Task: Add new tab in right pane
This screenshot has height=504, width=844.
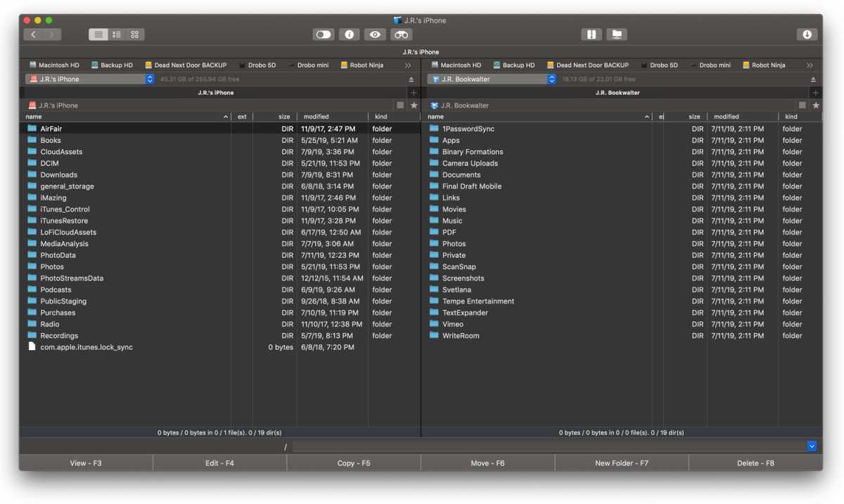Action: [x=815, y=92]
